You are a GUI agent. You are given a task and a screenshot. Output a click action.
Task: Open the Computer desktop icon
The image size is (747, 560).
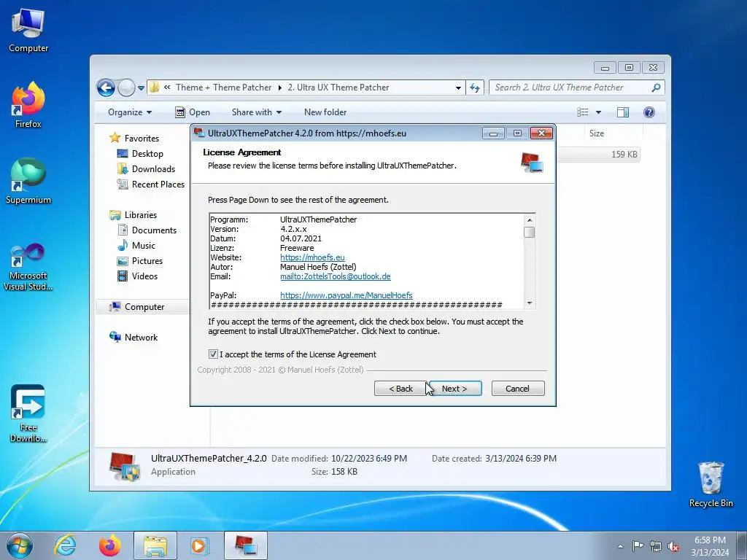tap(28, 31)
